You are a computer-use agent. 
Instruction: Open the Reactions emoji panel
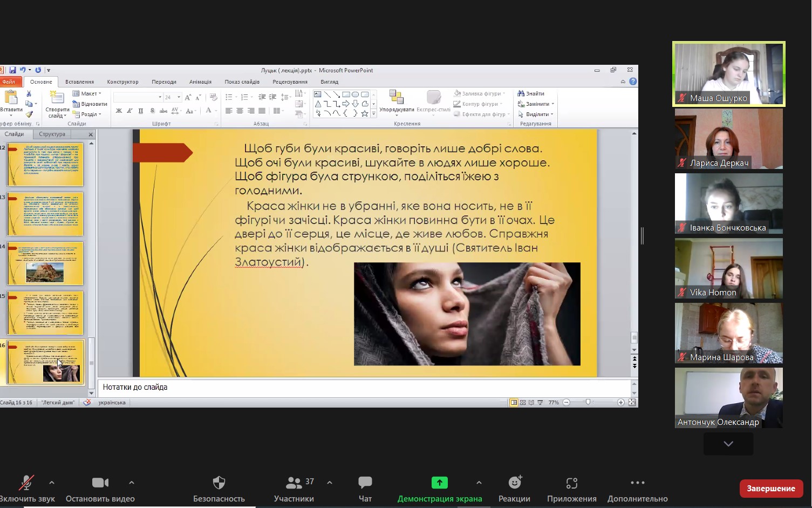click(x=514, y=489)
